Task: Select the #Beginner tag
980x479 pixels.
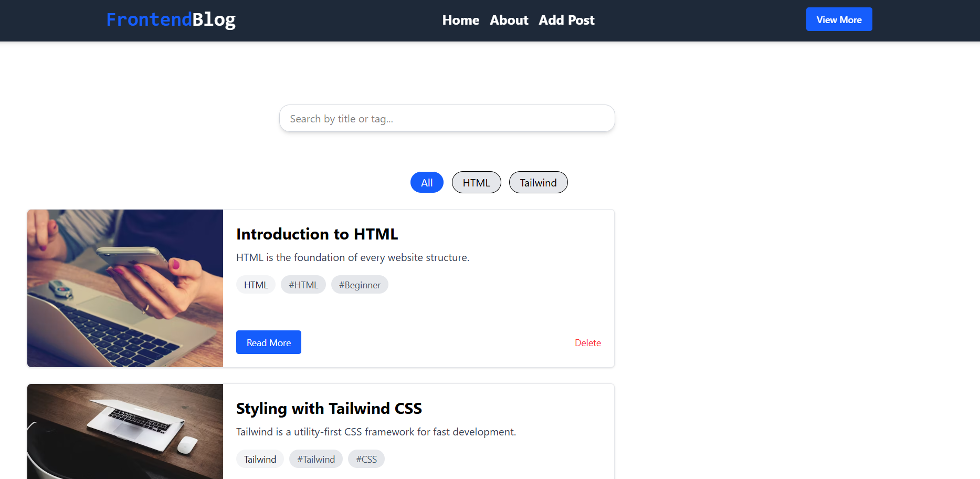Action: click(x=360, y=285)
